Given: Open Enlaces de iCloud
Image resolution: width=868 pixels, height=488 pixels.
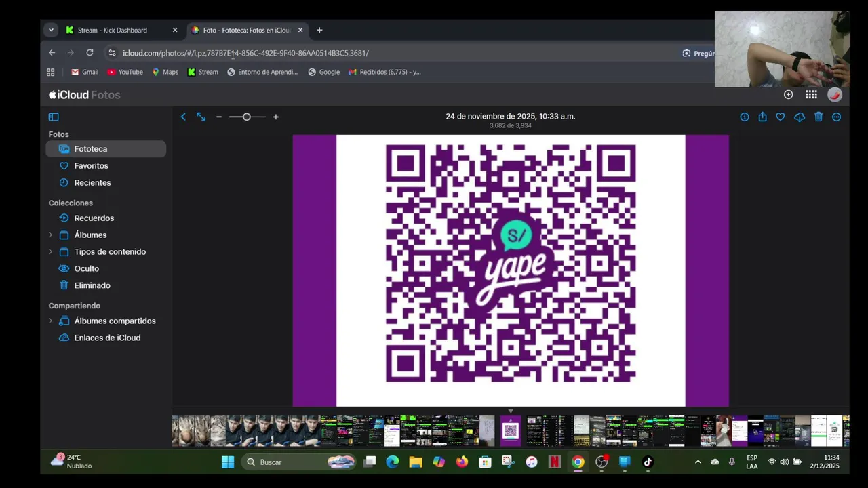Looking at the screenshot, I should 106,338.
